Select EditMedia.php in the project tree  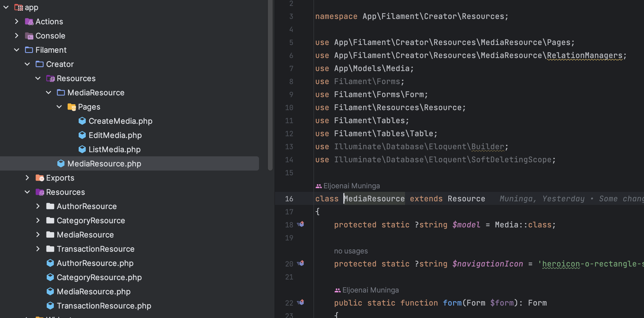[x=115, y=135]
